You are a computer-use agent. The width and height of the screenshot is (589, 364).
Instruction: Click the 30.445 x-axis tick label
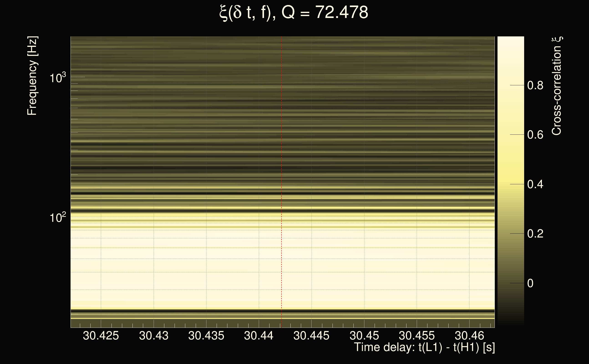coord(311,336)
